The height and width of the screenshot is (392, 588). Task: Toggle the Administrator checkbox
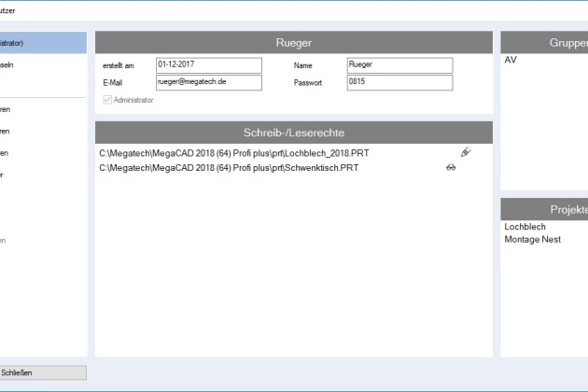(x=106, y=100)
